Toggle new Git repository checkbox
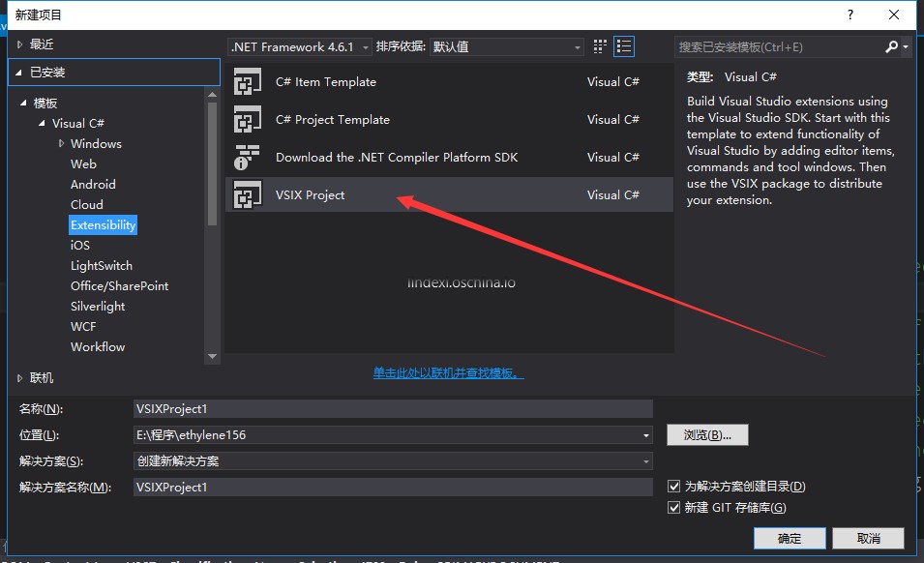 pyautogui.click(x=674, y=508)
